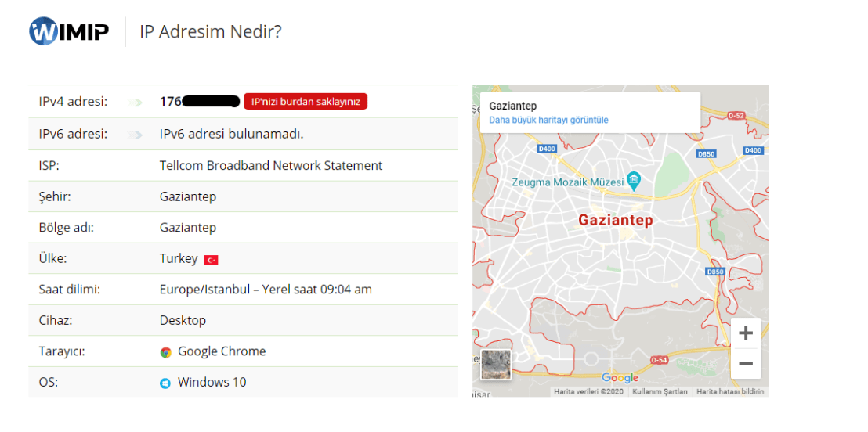Click the "Windows 10" text
The image size is (868, 432).
212,382
